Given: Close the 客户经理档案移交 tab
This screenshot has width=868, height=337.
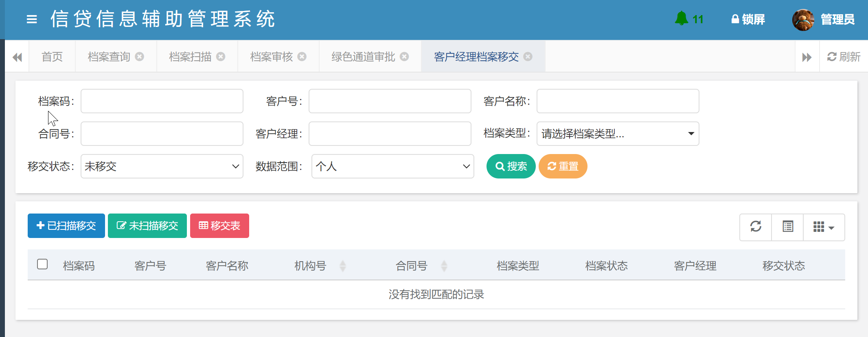Looking at the screenshot, I should click(528, 57).
